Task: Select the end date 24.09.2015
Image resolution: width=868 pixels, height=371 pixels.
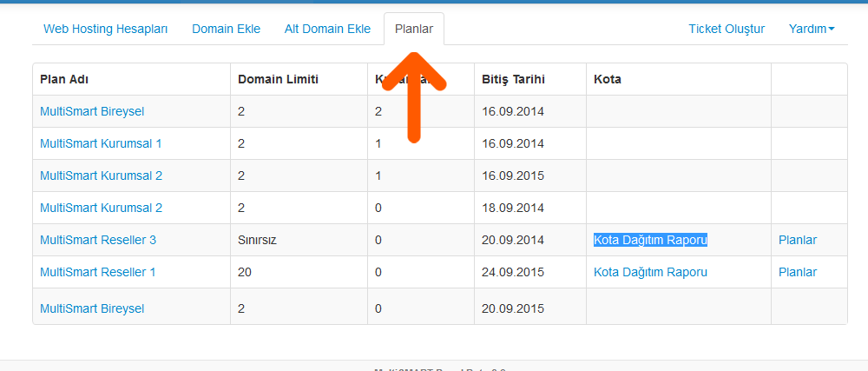Action: (x=513, y=272)
